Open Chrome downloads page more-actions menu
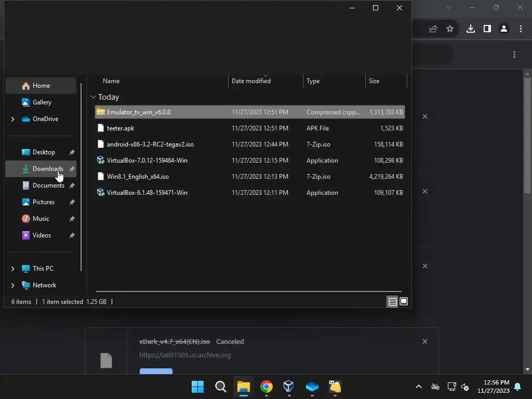532x399 pixels. click(x=514, y=55)
